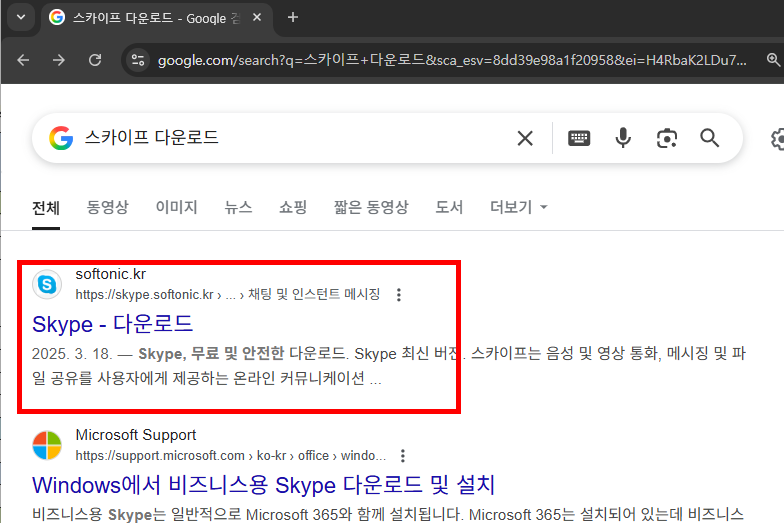Expand the 더보기 dropdown

coord(518,207)
